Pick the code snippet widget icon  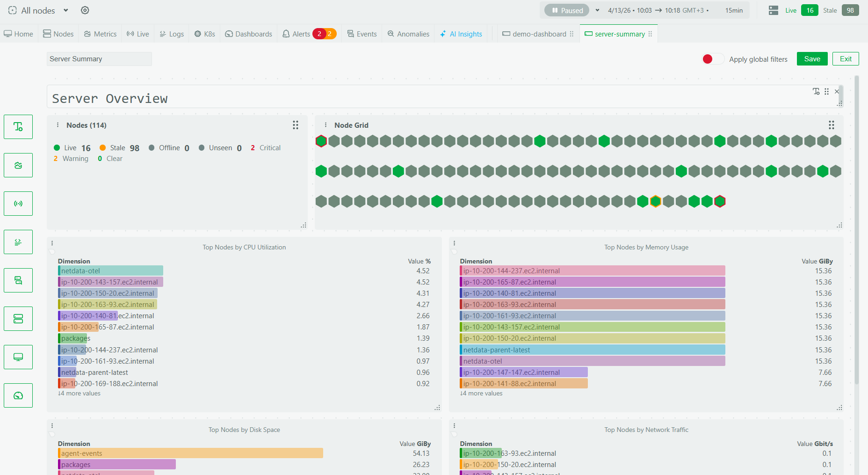click(18, 242)
